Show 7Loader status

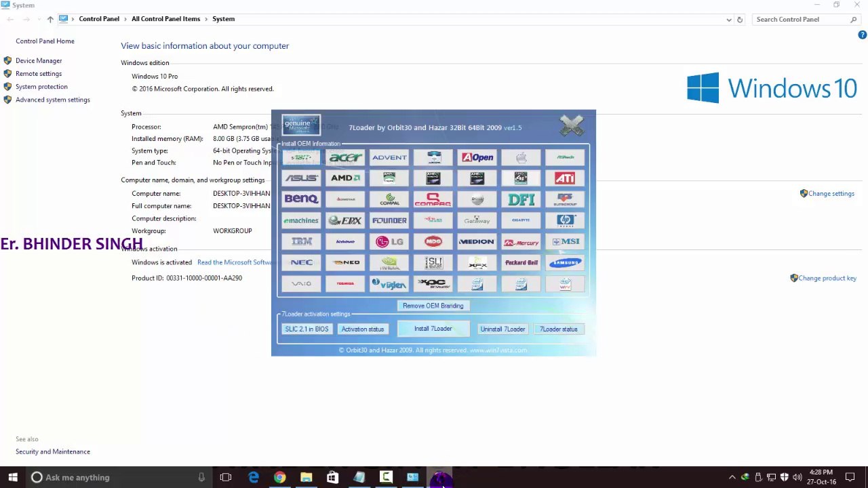[x=559, y=329]
